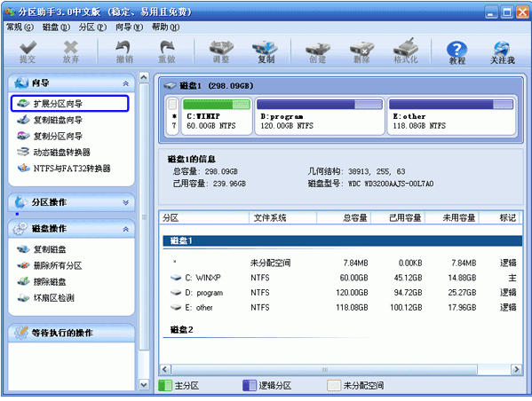The width and height of the screenshot is (532, 401).
Task: Select the D: program partition row
Action: 342,293
